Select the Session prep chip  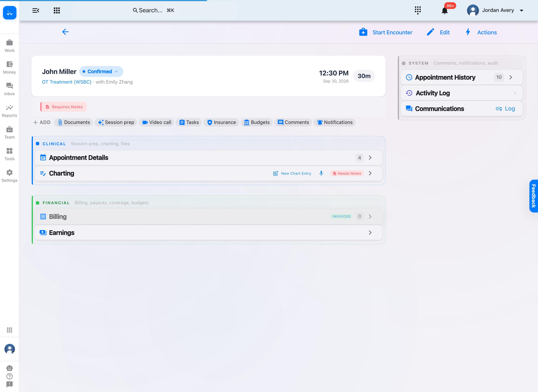116,122
